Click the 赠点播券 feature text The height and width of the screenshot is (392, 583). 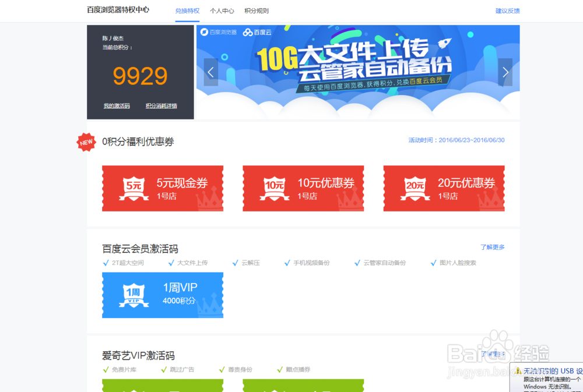298,370
